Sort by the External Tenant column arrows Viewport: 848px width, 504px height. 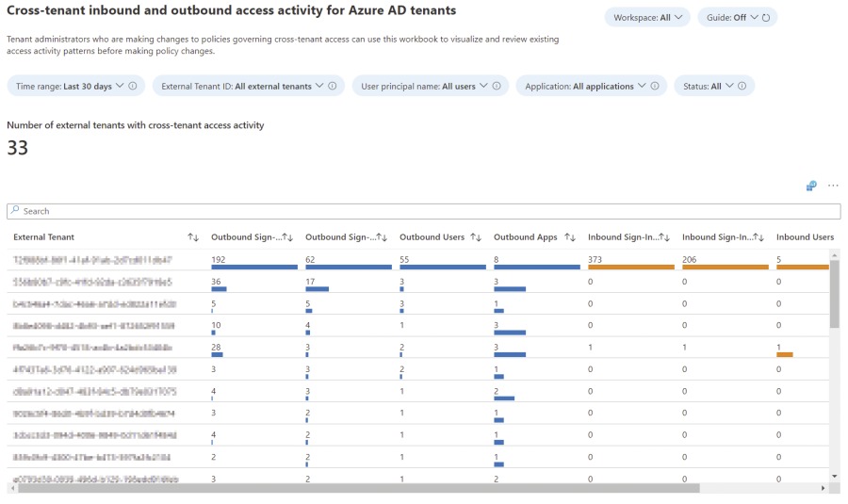click(x=193, y=237)
